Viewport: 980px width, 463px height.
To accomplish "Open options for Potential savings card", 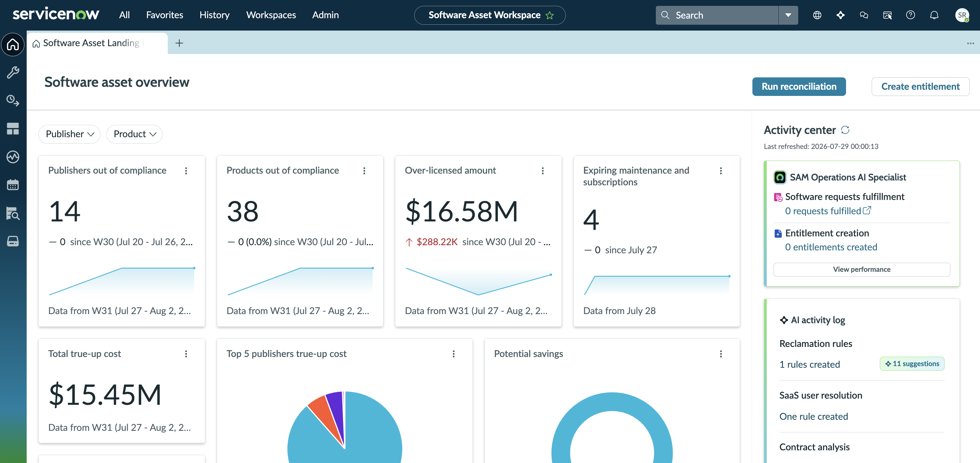I will pos(721,354).
